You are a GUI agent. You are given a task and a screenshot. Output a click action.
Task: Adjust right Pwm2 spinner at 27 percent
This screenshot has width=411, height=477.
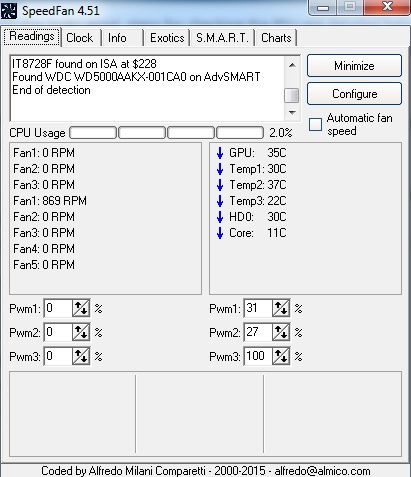point(281,332)
